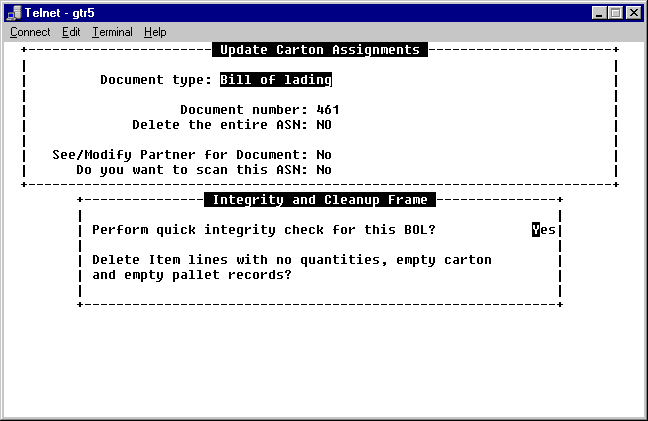
Task: Open the Connect menu
Action: click(x=30, y=32)
